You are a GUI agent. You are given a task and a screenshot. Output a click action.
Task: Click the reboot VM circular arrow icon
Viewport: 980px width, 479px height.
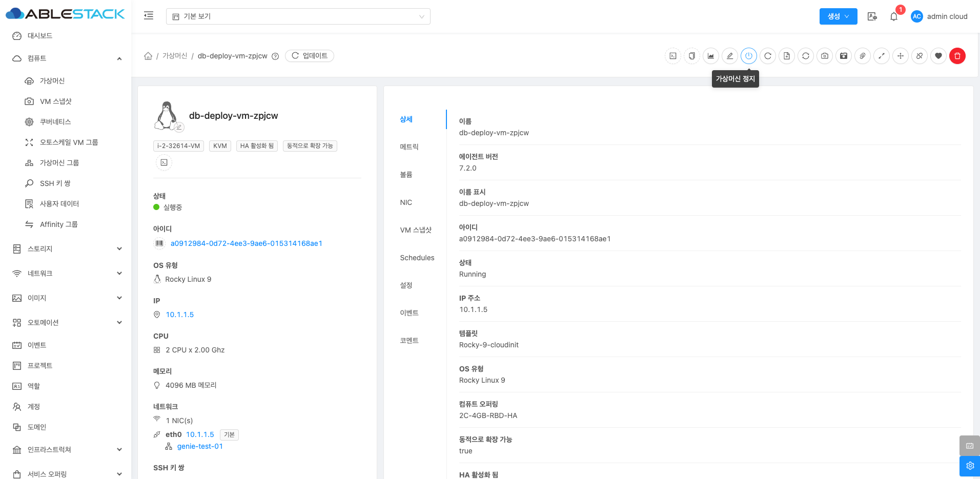tap(767, 56)
